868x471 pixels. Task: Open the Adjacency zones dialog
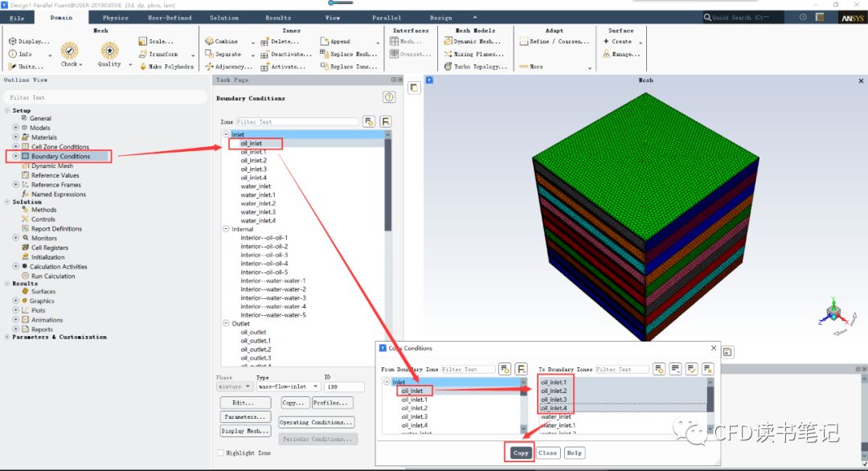(228, 67)
